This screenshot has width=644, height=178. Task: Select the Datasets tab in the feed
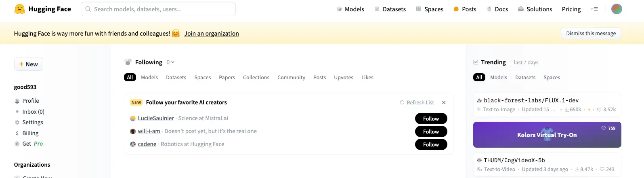coord(176,77)
